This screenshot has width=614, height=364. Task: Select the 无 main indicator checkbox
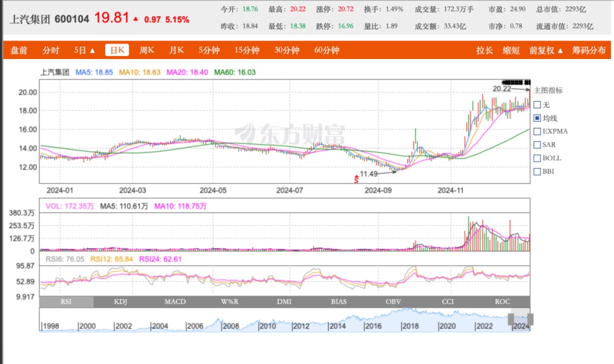[537, 105]
